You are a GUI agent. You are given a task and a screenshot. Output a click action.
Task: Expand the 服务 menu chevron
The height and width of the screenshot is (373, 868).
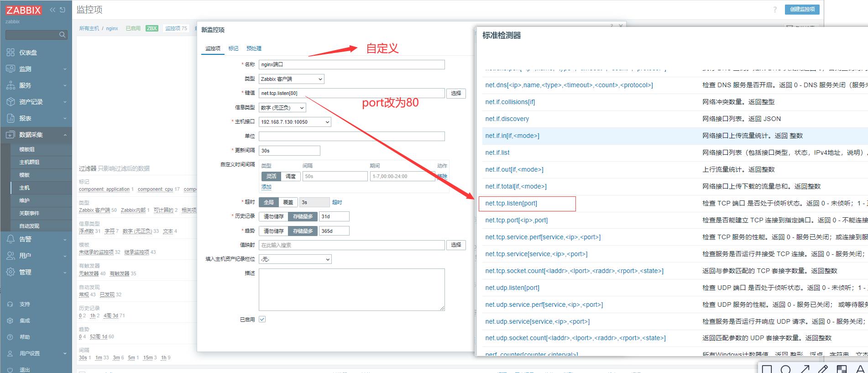coord(65,85)
